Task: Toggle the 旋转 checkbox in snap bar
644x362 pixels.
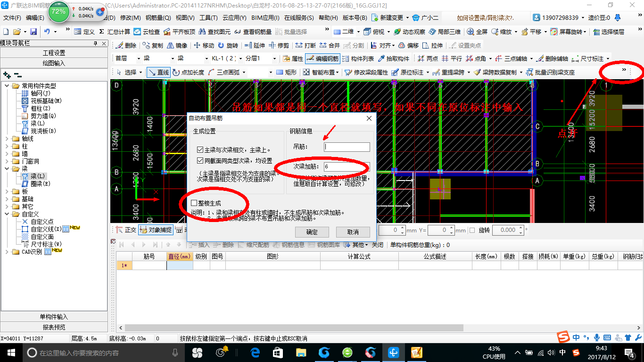Action: (472, 230)
